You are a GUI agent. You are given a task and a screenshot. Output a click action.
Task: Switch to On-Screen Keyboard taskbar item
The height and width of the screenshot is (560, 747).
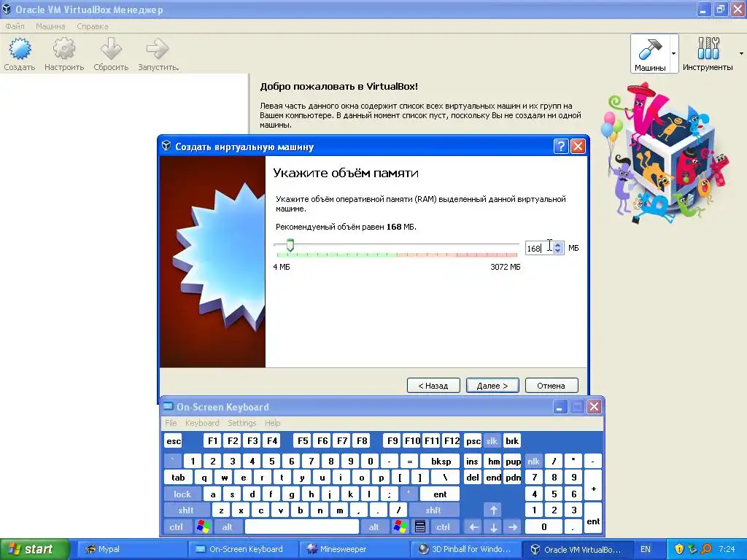click(x=243, y=550)
